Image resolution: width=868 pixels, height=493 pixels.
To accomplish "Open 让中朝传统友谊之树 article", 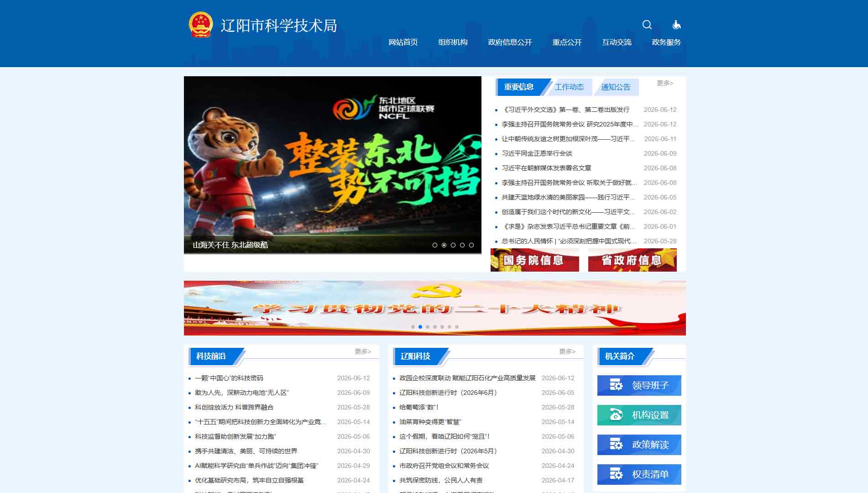I will [568, 139].
